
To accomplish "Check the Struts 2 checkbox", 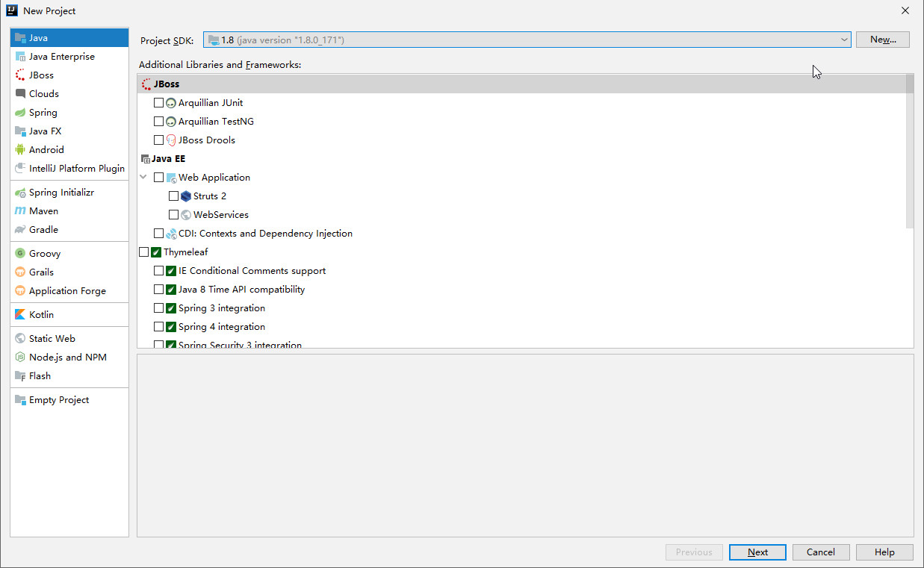I will click(173, 196).
